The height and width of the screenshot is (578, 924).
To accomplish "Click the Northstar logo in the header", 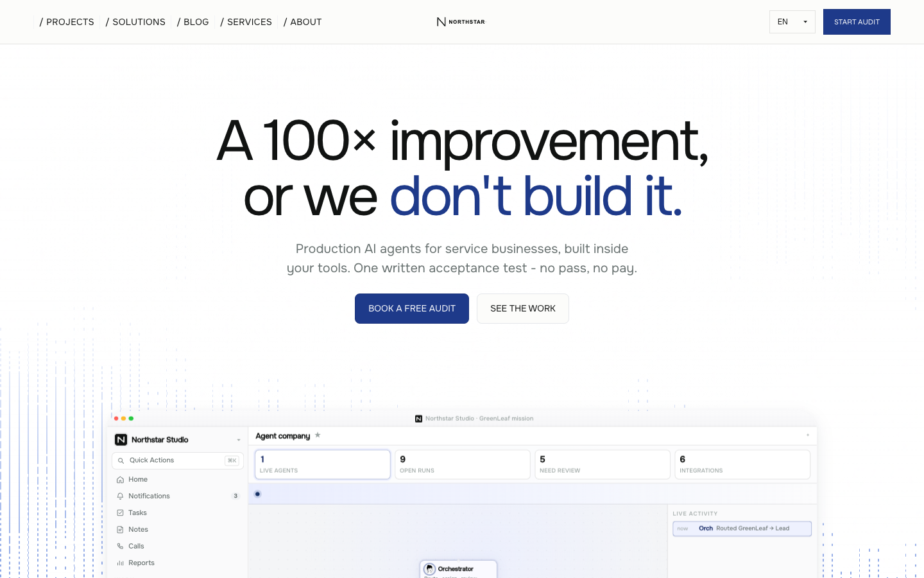I will click(461, 22).
